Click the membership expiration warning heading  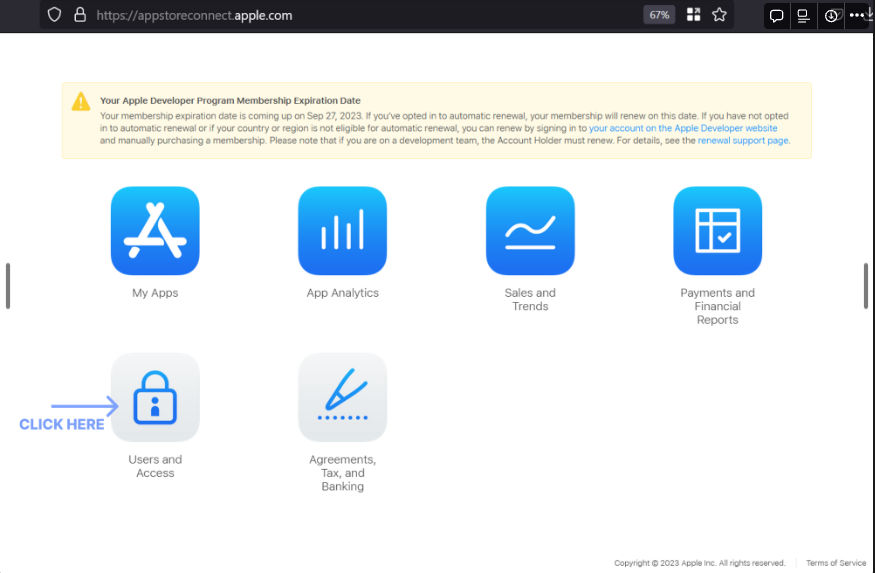[x=230, y=100]
